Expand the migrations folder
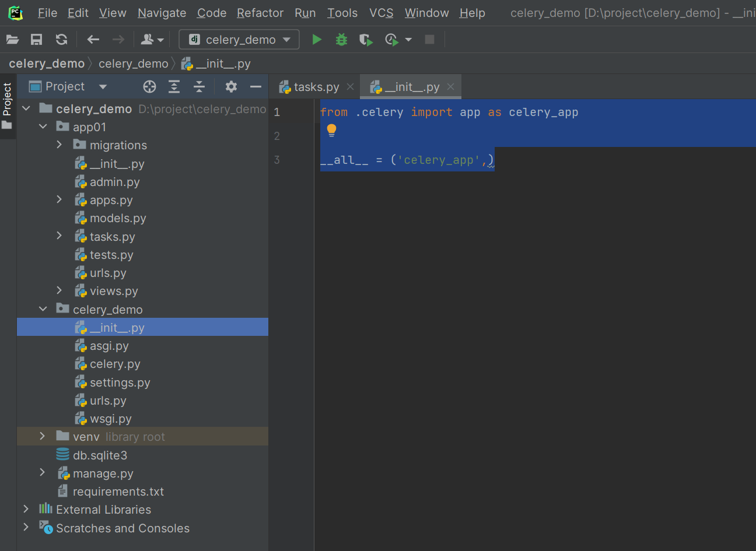 pos(59,145)
